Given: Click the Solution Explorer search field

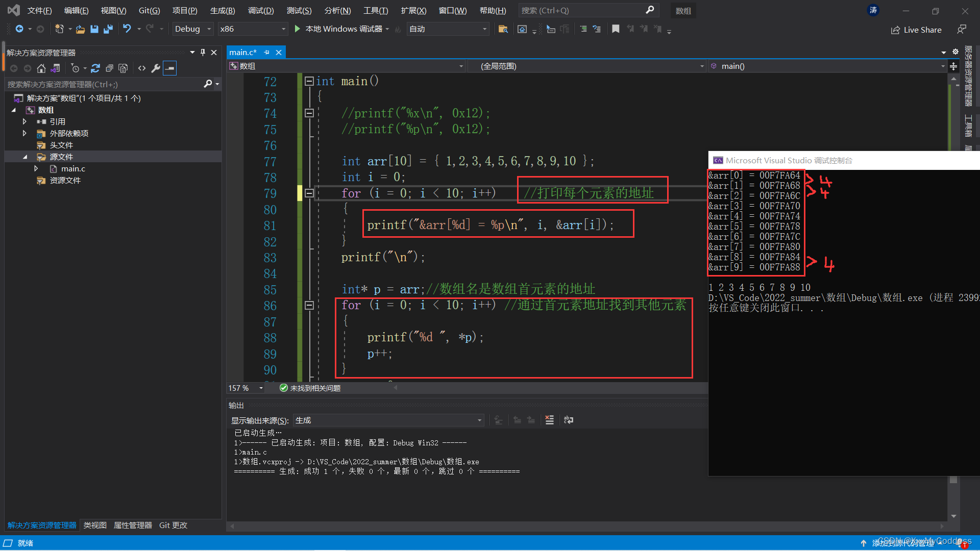Looking at the screenshot, I should click(x=102, y=84).
